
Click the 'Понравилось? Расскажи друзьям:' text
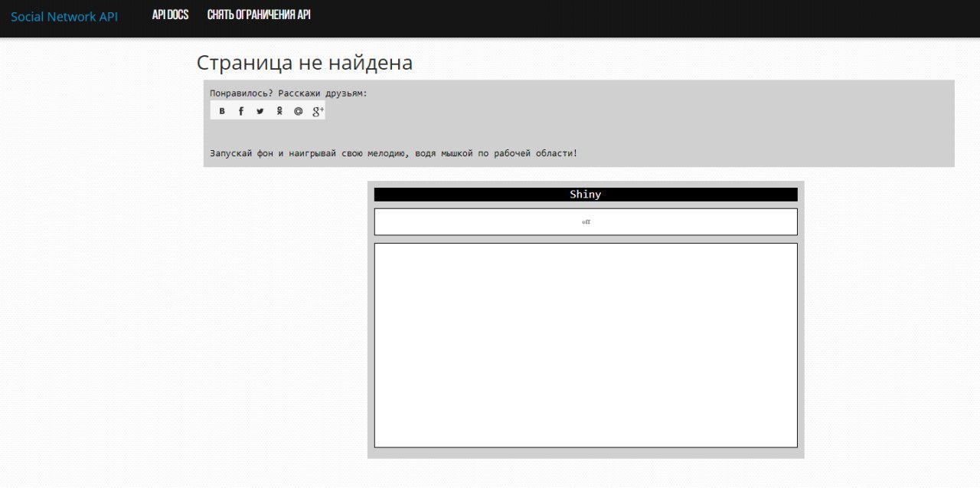click(289, 93)
